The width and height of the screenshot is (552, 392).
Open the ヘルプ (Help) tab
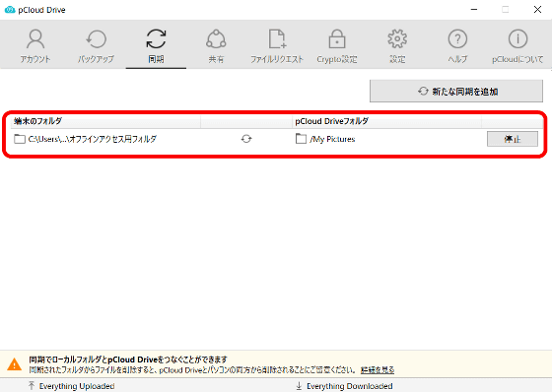(457, 45)
